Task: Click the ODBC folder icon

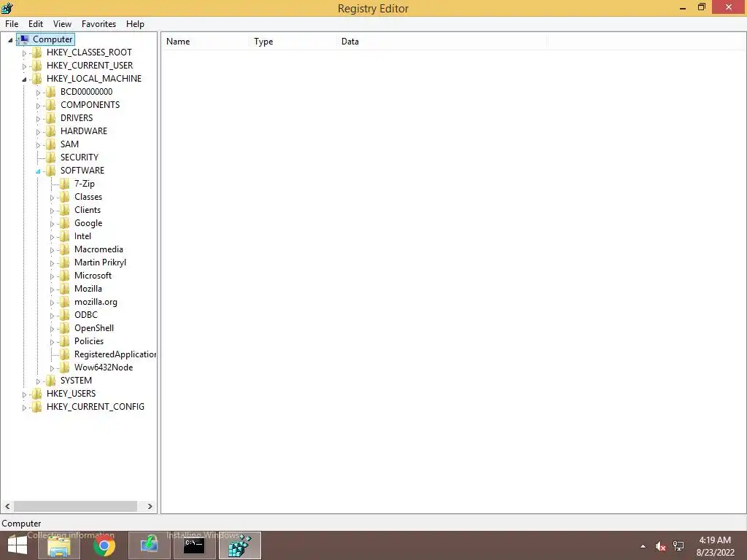Action: point(65,315)
